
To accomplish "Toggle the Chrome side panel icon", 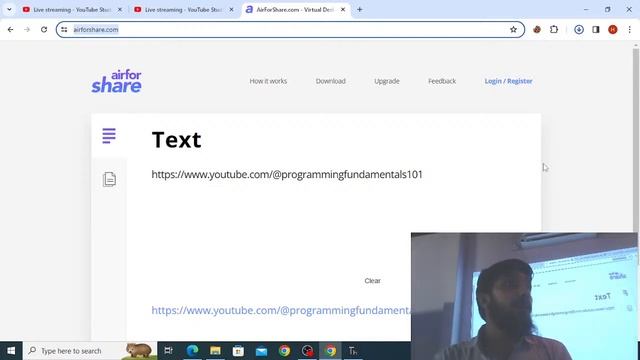I will 596,29.
